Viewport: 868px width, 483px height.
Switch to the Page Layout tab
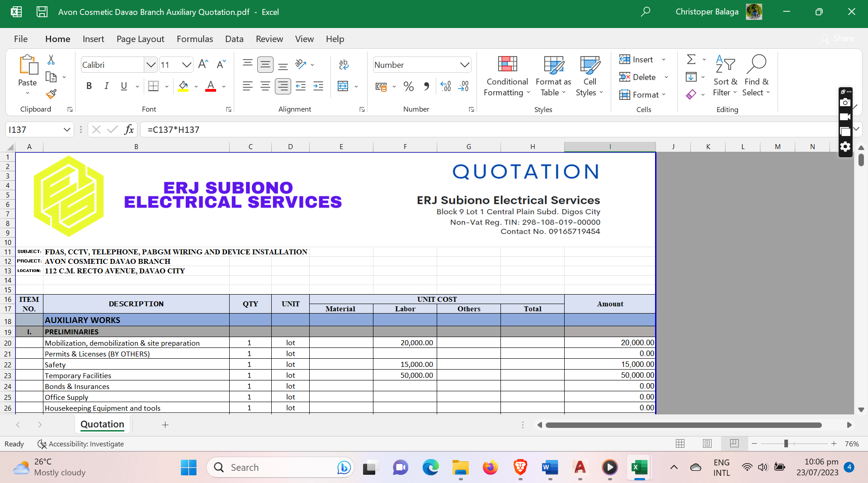(140, 39)
